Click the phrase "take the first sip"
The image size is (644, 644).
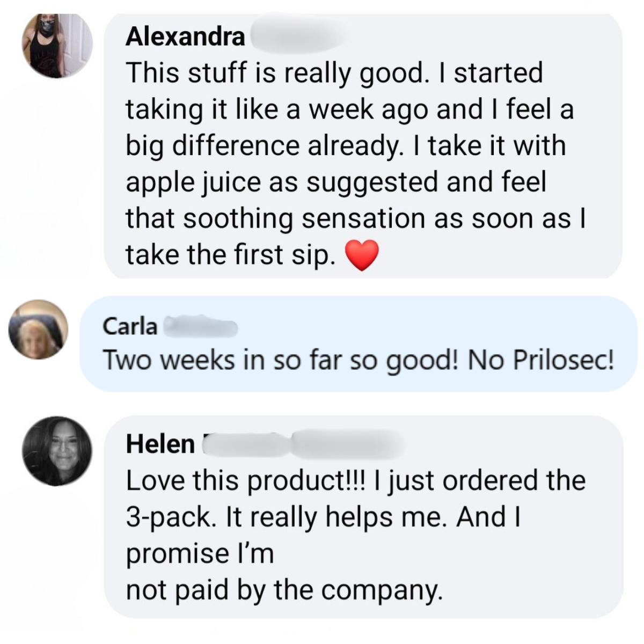pyautogui.click(x=231, y=254)
